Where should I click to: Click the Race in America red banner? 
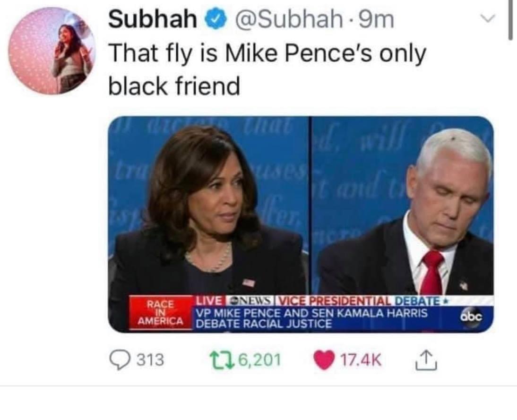click(x=161, y=313)
